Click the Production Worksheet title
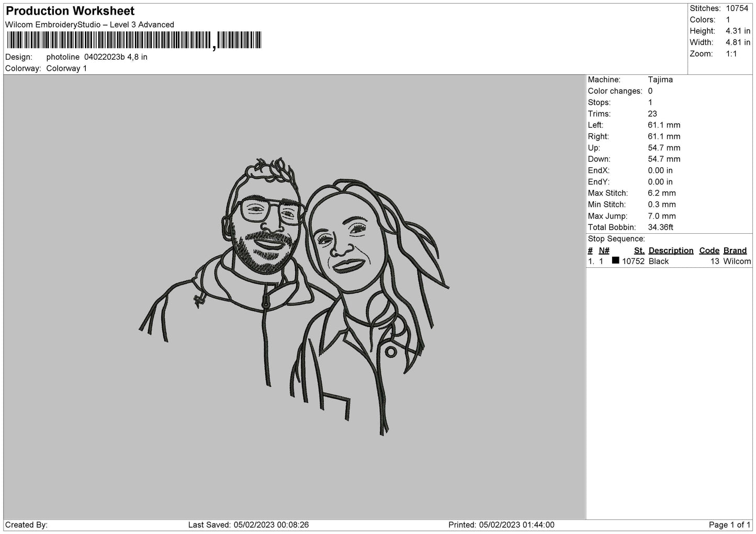The width and height of the screenshot is (756, 534). pyautogui.click(x=70, y=11)
